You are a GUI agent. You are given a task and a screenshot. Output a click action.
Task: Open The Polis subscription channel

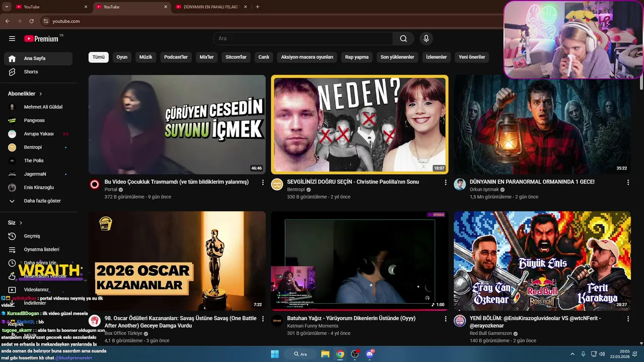pos(38,161)
